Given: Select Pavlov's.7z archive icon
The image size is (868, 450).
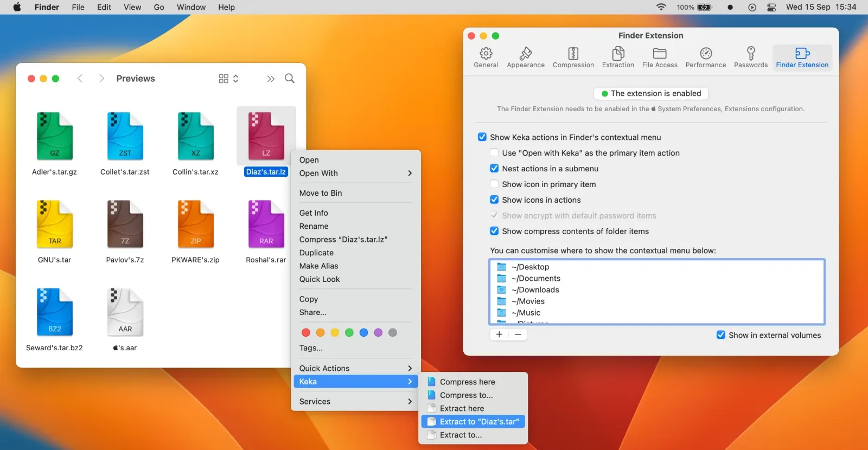Looking at the screenshot, I should [125, 224].
